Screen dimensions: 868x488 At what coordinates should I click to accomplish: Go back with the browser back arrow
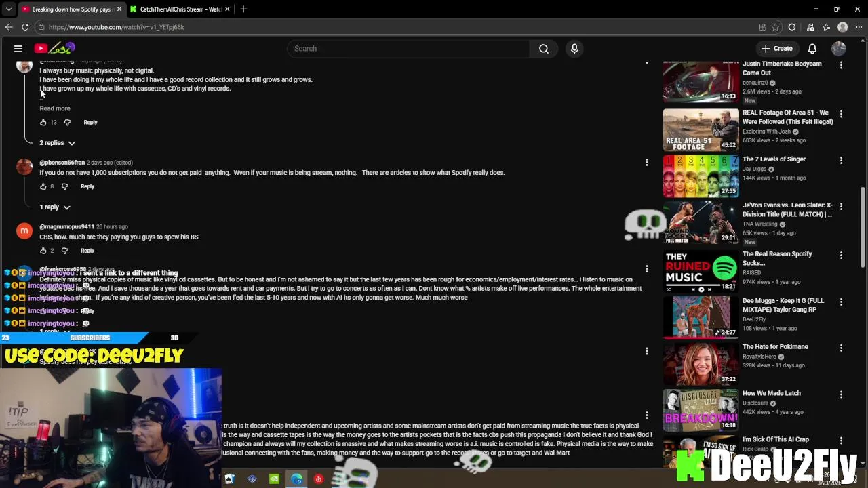pos(9,27)
